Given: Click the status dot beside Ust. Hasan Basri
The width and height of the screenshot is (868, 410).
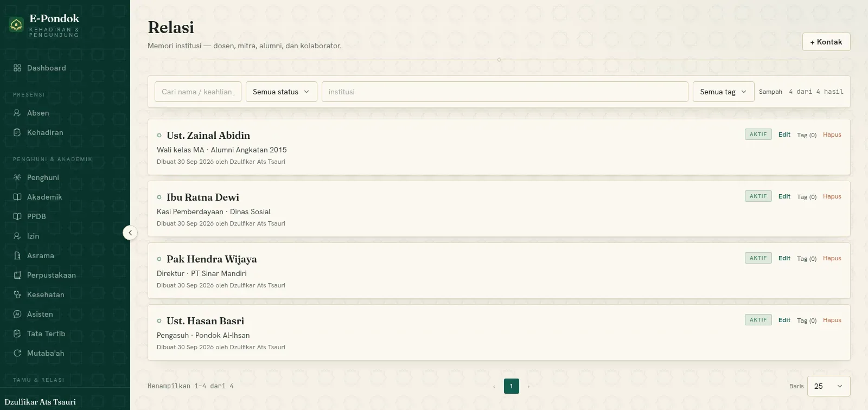Looking at the screenshot, I should coord(159,321).
